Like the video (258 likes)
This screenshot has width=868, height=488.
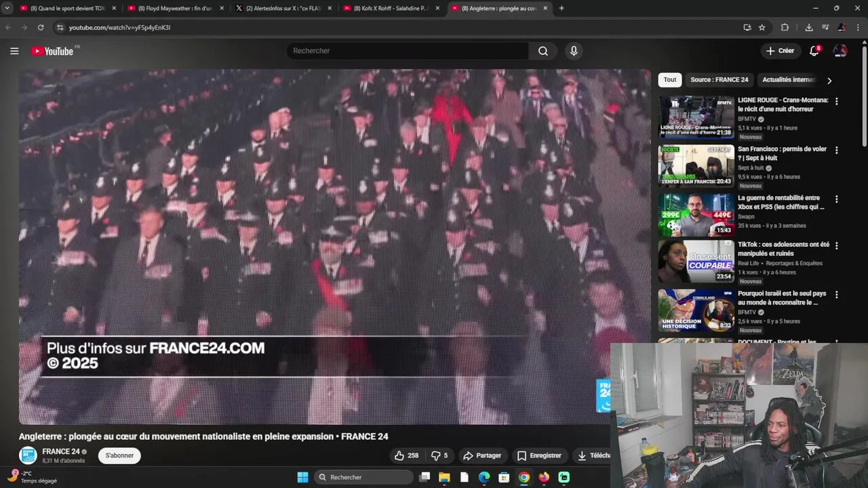[406, 455]
